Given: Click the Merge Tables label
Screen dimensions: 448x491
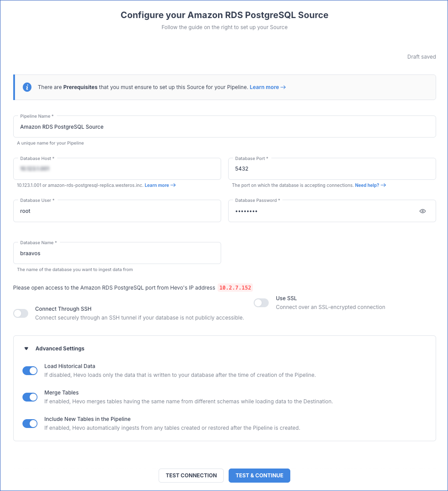Looking at the screenshot, I should 61,393.
